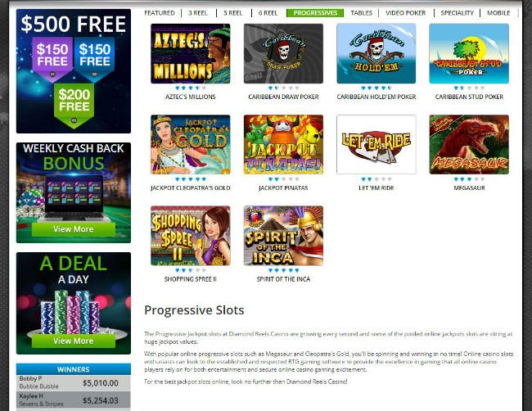Click View More on Weekly Cash Back
532x411 pixels.
click(x=74, y=229)
